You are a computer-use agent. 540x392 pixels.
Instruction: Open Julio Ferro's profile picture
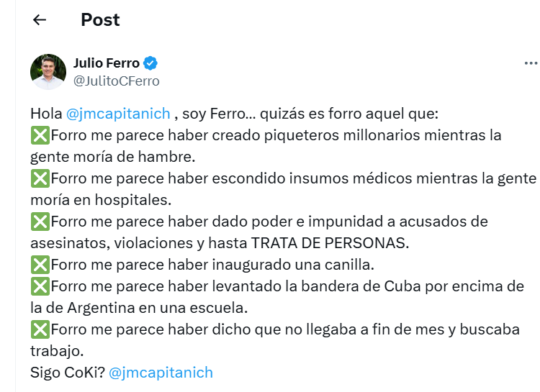[x=48, y=72]
